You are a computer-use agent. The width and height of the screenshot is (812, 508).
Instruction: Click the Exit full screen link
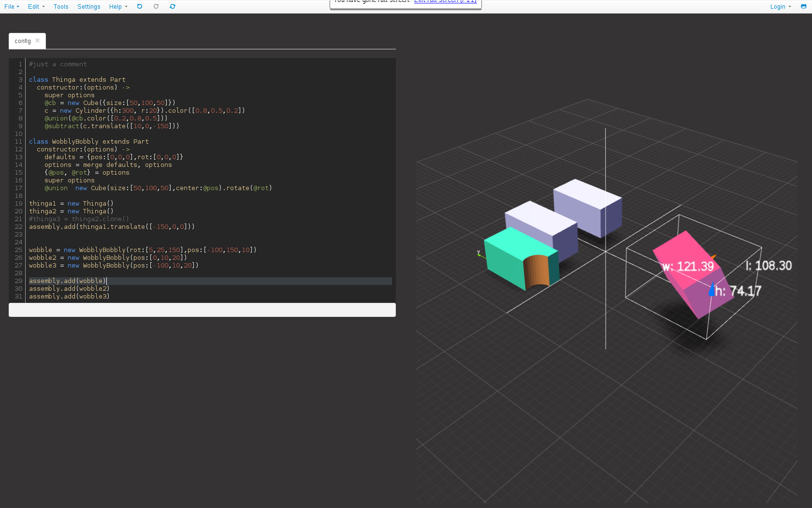[x=445, y=1]
